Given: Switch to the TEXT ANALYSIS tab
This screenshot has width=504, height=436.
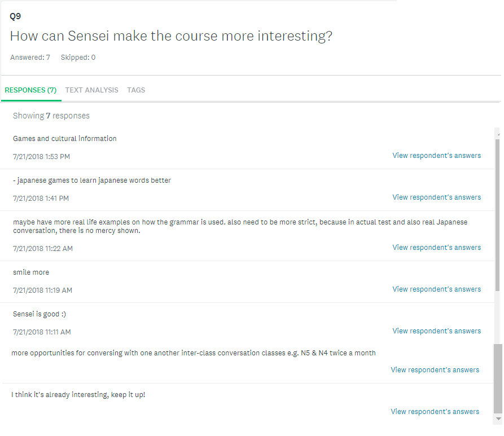Looking at the screenshot, I should coord(91,90).
